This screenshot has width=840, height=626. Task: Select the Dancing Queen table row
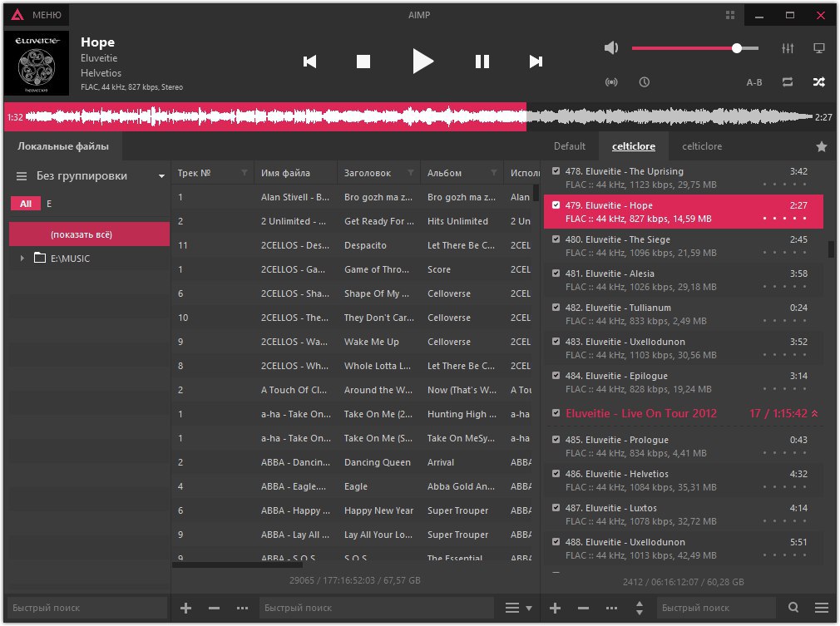352,463
